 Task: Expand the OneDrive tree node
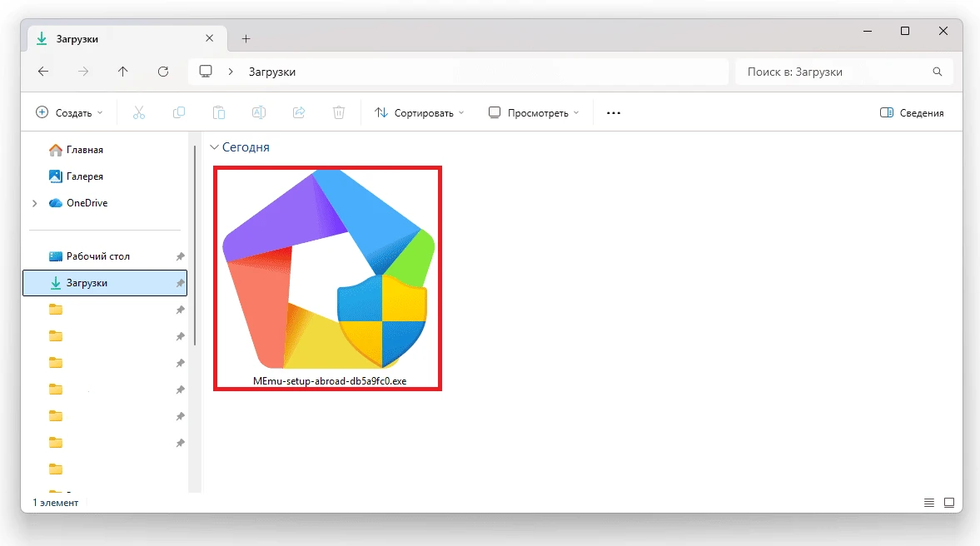tap(34, 203)
